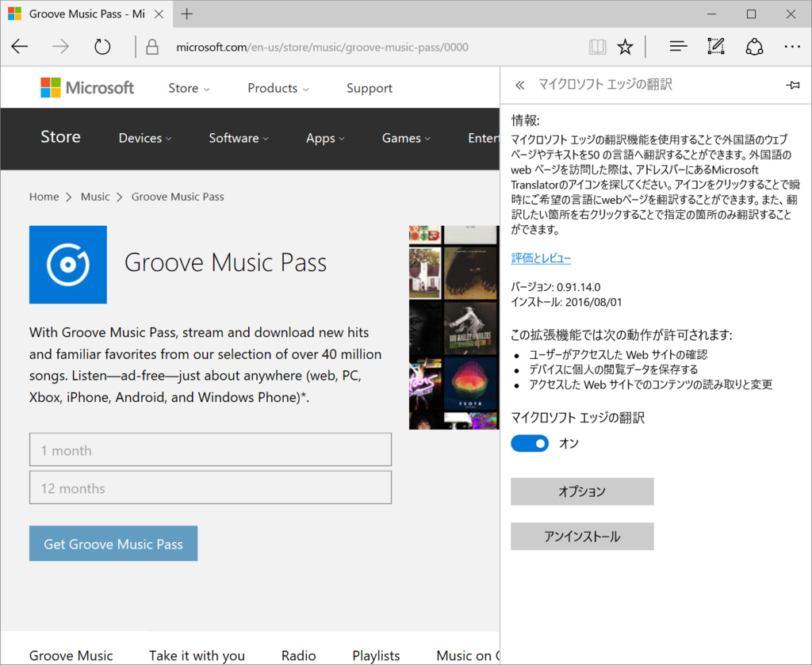
Task: Click the アンインストール button
Action: click(x=582, y=536)
